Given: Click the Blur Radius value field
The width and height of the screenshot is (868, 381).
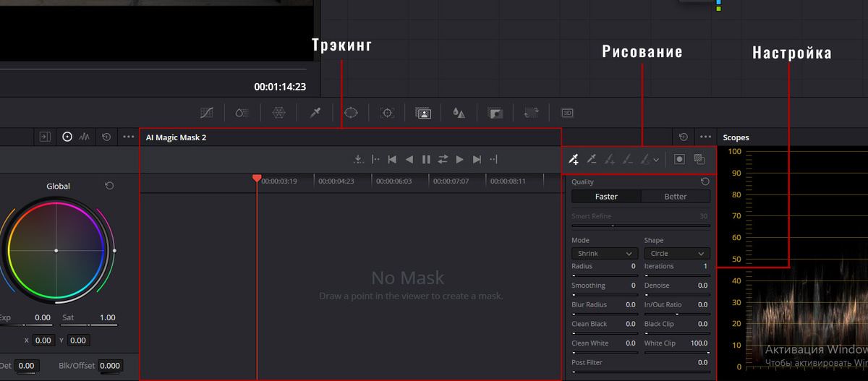Looking at the screenshot, I should tap(630, 305).
